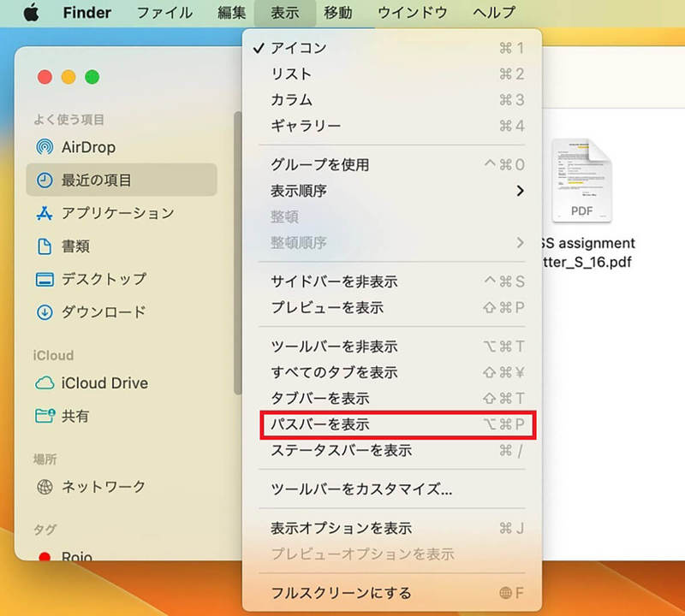Click the document icon beside 書類
Screen dimensions: 685x616
coord(45,246)
